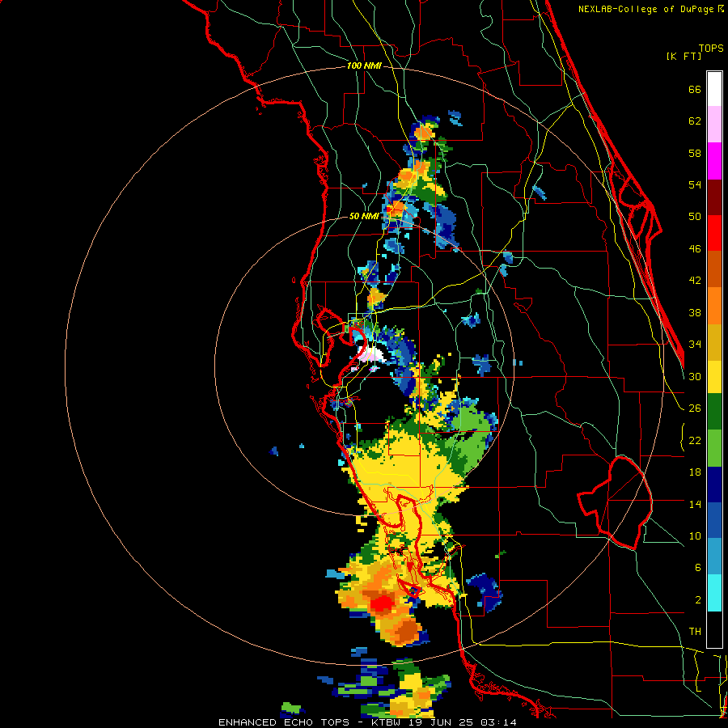
Task: Click the legend value '54'
Action: click(x=695, y=184)
